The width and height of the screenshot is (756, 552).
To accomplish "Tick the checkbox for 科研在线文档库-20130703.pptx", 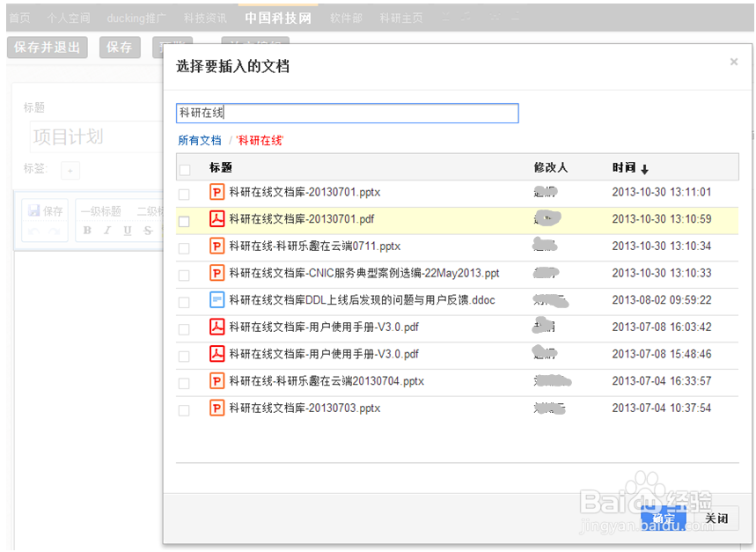I will 184,410.
